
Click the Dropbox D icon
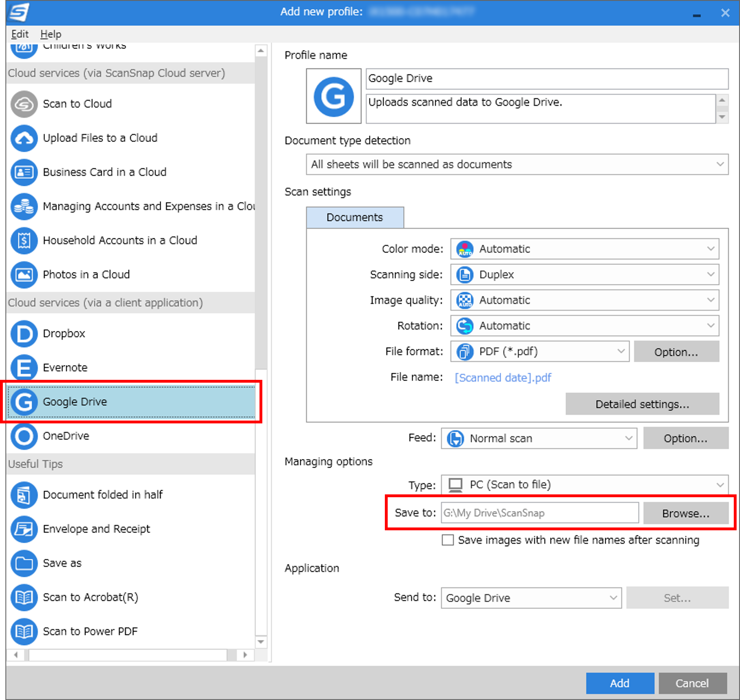24,333
